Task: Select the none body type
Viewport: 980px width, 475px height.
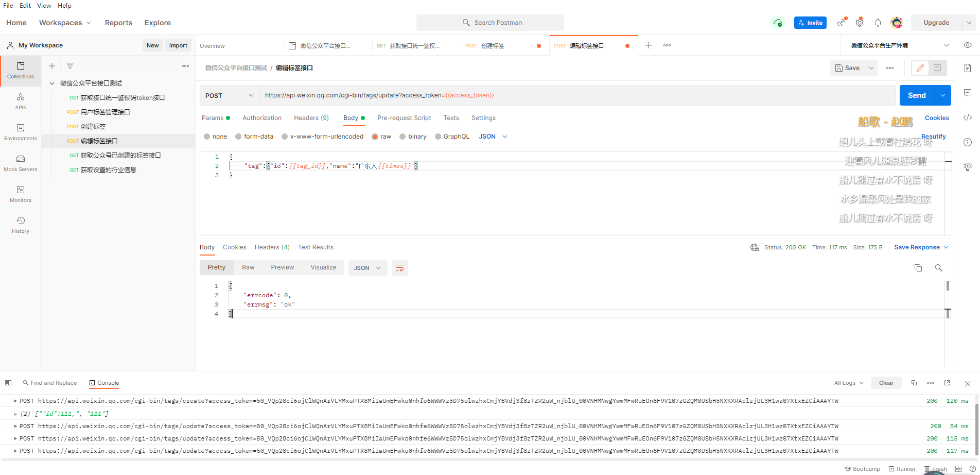Action: point(207,137)
